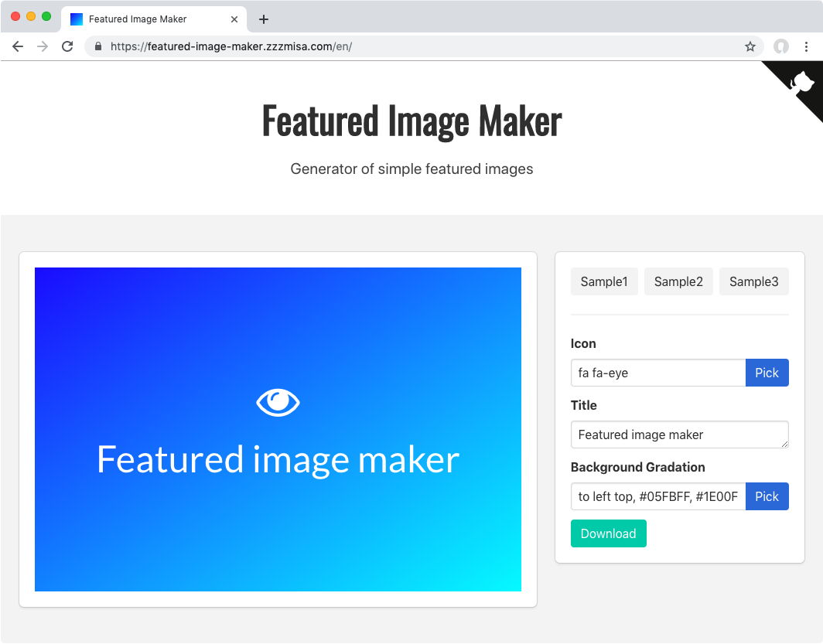This screenshot has height=644, width=823.
Task: Focus the Background Gradation input field
Action: click(658, 496)
